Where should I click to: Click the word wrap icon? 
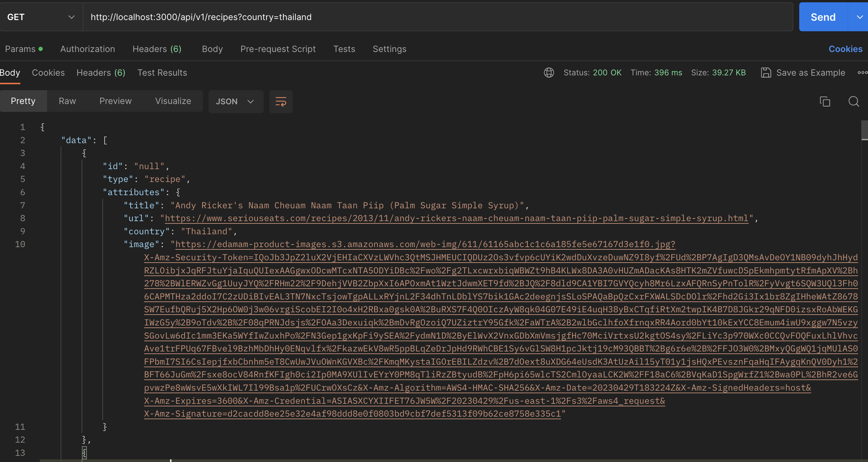(x=281, y=101)
